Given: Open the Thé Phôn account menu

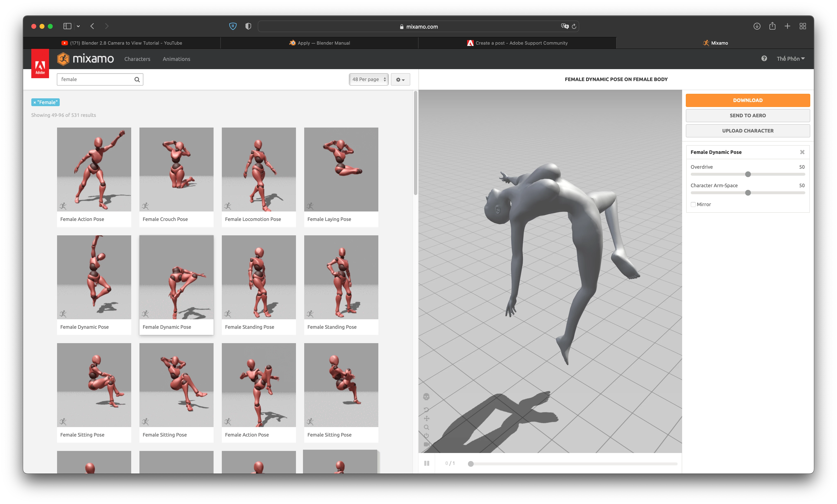Looking at the screenshot, I should pyautogui.click(x=790, y=59).
